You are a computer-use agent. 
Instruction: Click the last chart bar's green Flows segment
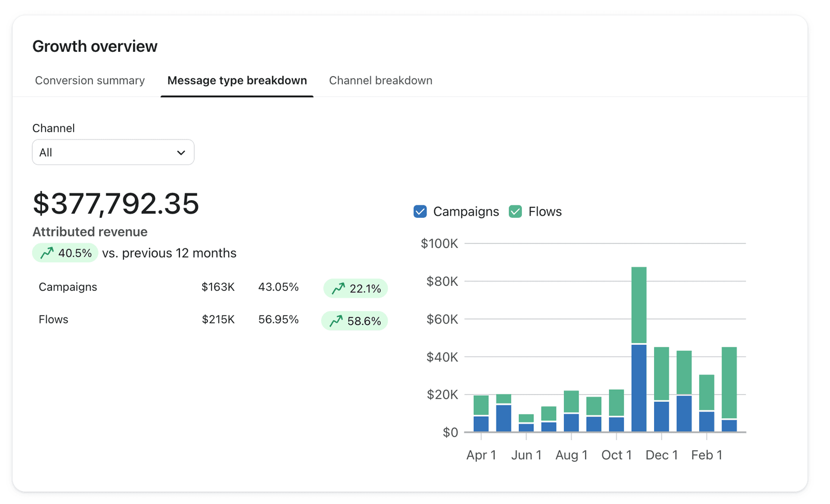point(729,383)
